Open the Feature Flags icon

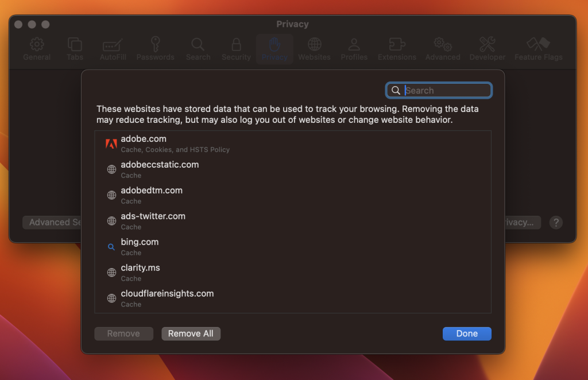point(539,45)
